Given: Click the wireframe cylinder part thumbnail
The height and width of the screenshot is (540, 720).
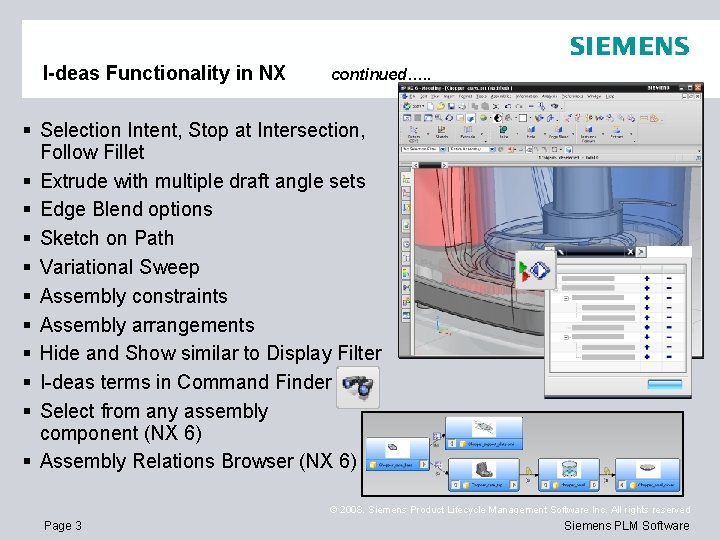Looking at the screenshot, I should tap(569, 469).
